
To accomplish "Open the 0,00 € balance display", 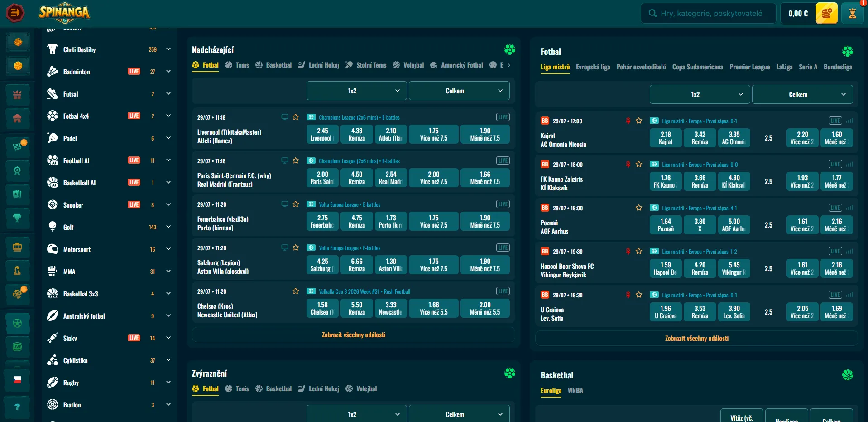I will tap(798, 13).
